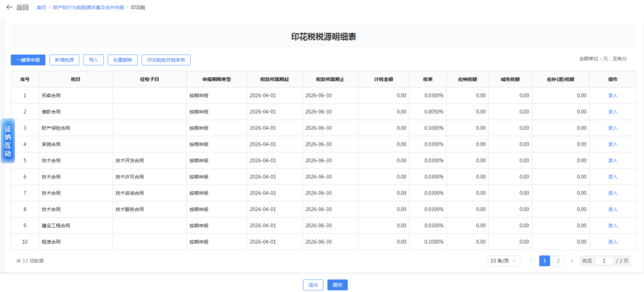Viewport: 644px width, 292px height.
Task: Click the 税率 column header
Action: [428, 79]
